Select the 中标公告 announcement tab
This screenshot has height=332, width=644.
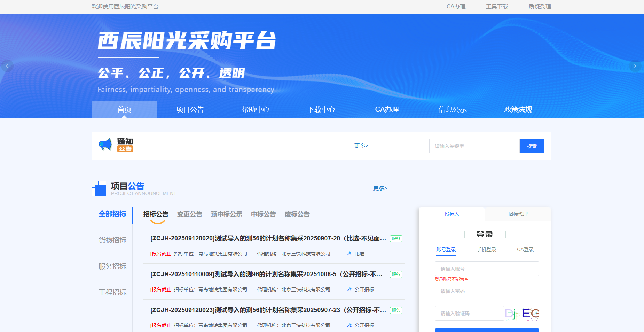(264, 214)
